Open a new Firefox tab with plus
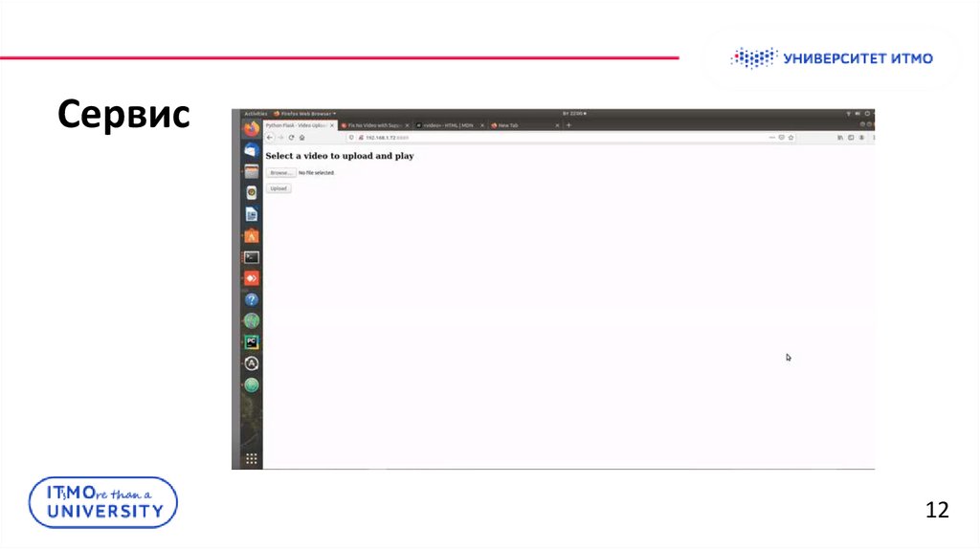Image resolution: width=980 pixels, height=549 pixels. pos(568,125)
